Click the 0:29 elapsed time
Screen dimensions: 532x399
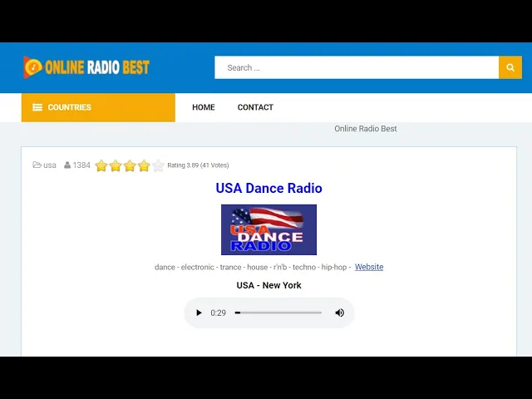coord(218,313)
